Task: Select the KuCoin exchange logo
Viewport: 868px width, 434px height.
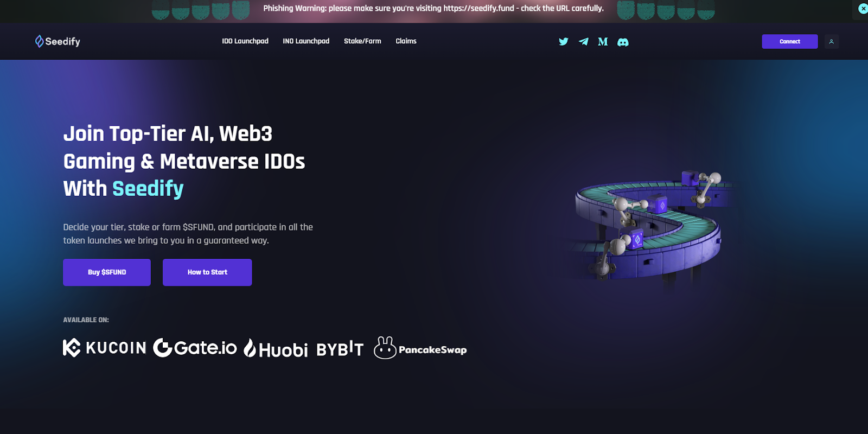Action: (x=105, y=347)
